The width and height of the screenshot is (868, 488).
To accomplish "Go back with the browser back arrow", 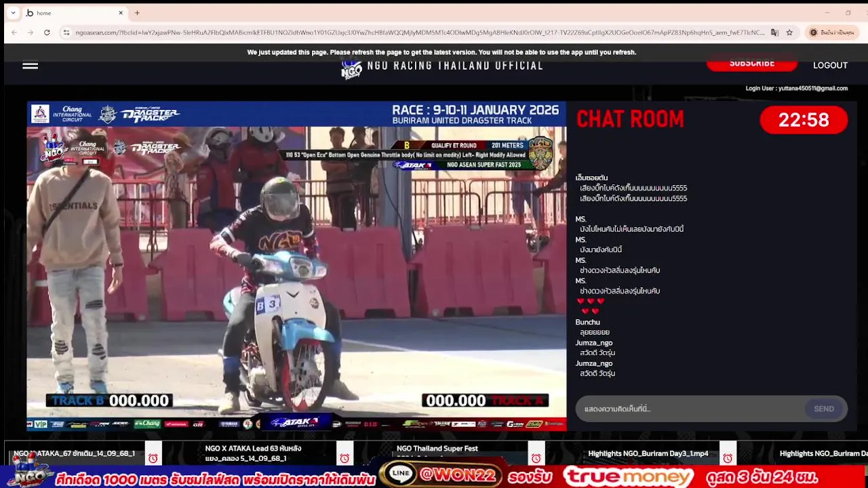I will [14, 33].
